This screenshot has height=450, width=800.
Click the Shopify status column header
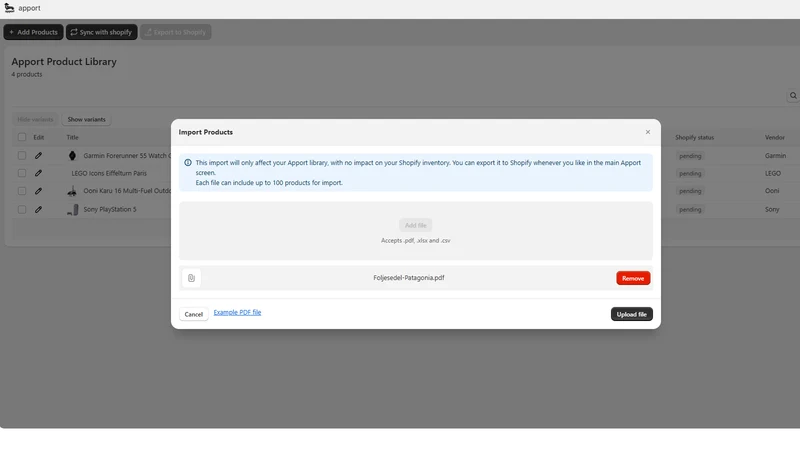coord(694,137)
